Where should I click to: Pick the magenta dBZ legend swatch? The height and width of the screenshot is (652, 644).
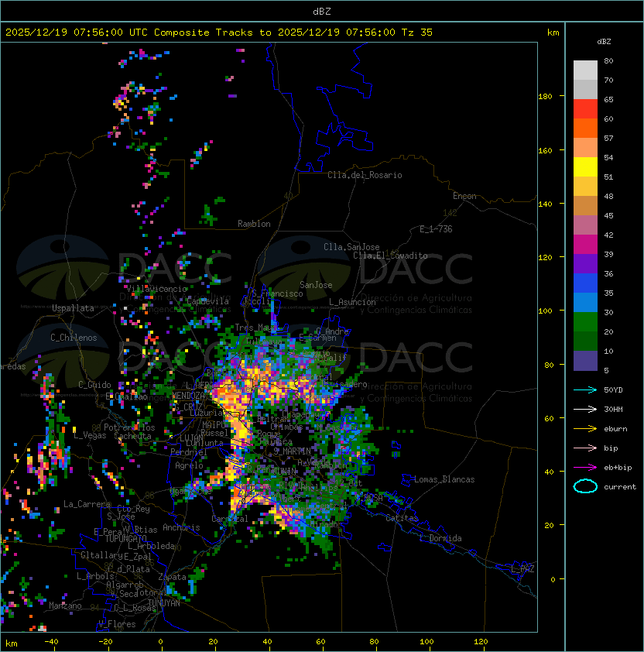[585, 244]
